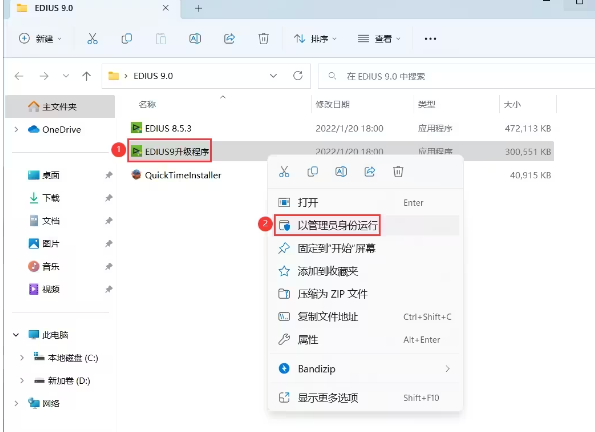Image resolution: width=595 pixels, height=432 pixels.
Task: Close the EDIUS 9.0 tab
Action: 165,8
